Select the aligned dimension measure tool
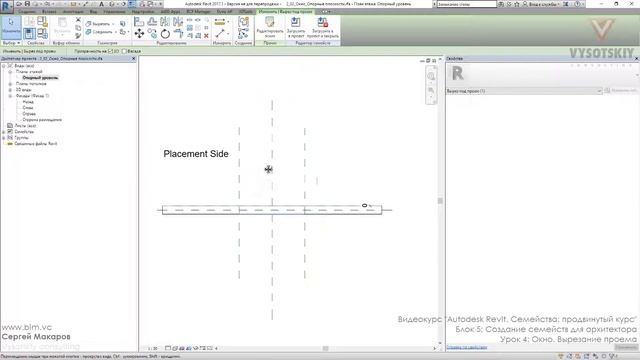This screenshot has width=640, height=360. point(220,22)
